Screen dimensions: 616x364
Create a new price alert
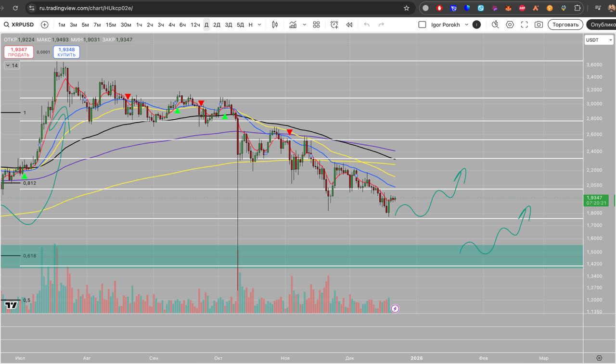[x=334, y=25]
